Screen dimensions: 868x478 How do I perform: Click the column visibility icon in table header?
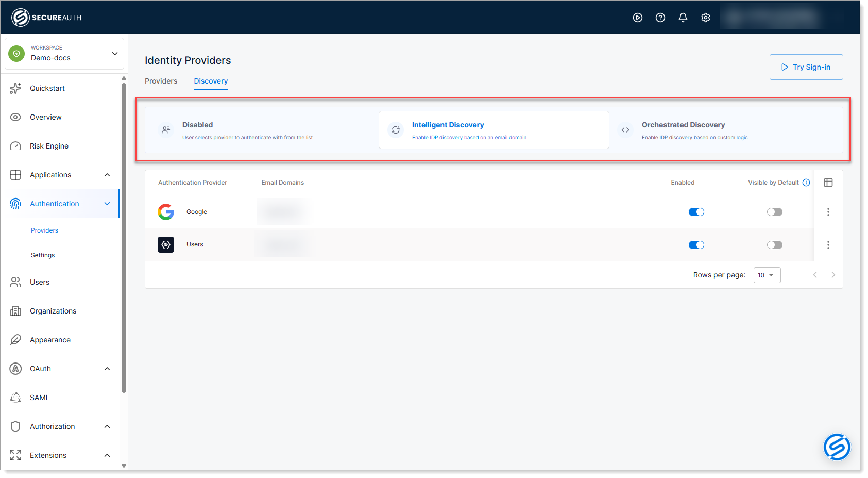(x=828, y=182)
